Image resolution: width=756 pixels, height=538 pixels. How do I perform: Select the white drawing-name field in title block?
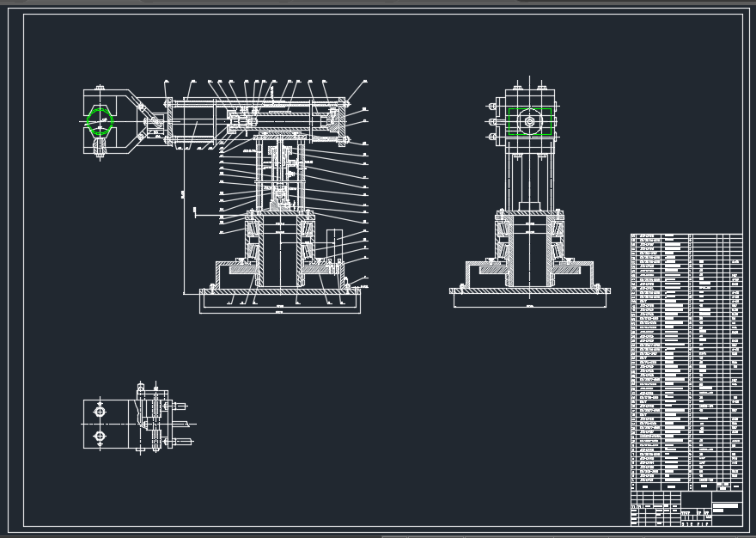[x=726, y=505]
